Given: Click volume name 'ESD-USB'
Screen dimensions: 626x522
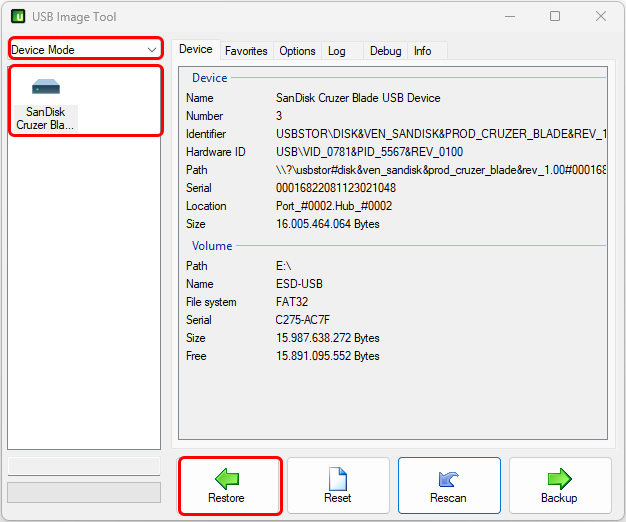Looking at the screenshot, I should point(299,284).
